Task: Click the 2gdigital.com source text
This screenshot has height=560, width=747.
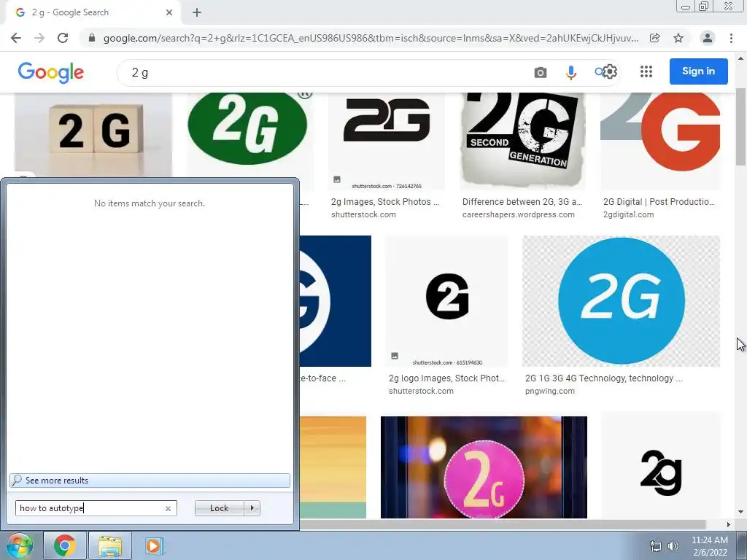Action: point(628,215)
